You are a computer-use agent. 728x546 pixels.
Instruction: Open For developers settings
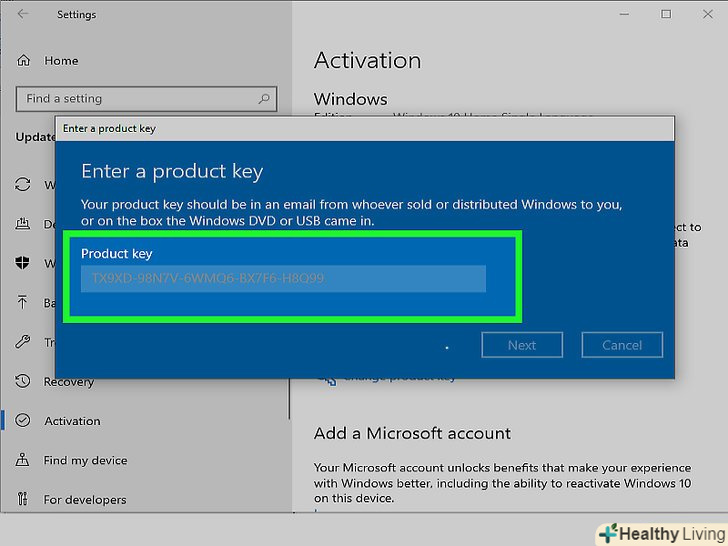coord(85,500)
